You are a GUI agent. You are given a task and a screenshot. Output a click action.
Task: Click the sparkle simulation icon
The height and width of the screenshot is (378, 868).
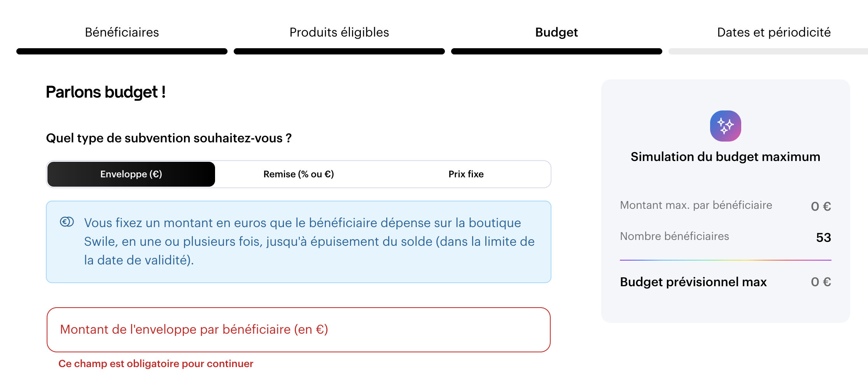pos(725,126)
